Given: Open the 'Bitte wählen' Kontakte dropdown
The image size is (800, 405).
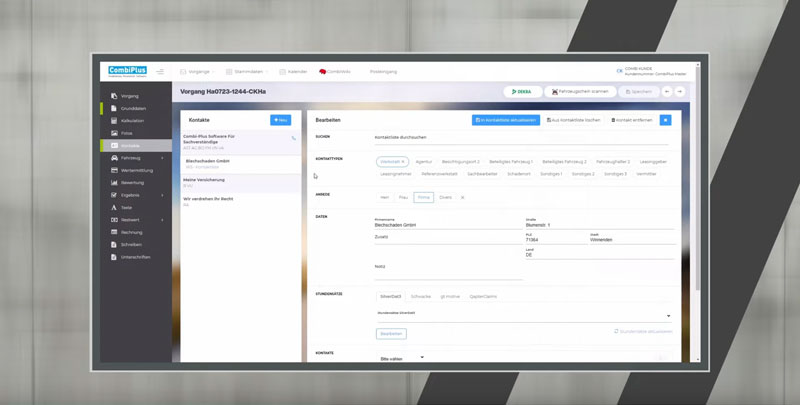Looking at the screenshot, I should pyautogui.click(x=402, y=357).
